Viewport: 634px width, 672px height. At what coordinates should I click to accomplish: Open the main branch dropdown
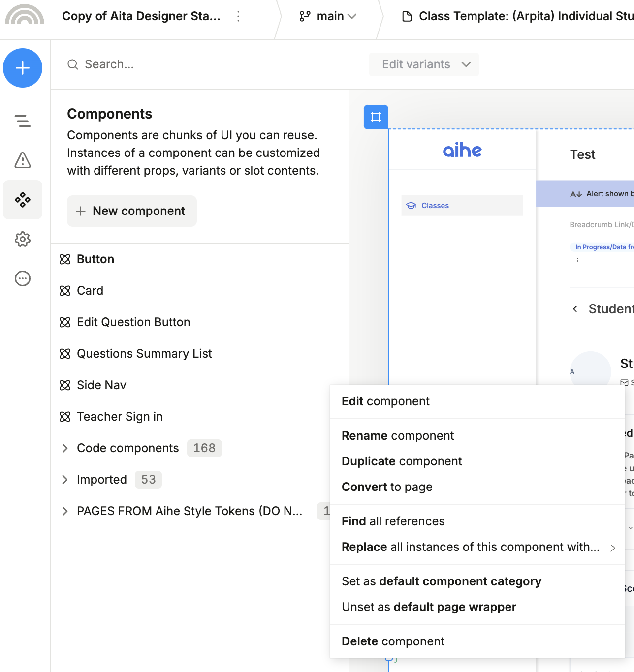pos(328,16)
